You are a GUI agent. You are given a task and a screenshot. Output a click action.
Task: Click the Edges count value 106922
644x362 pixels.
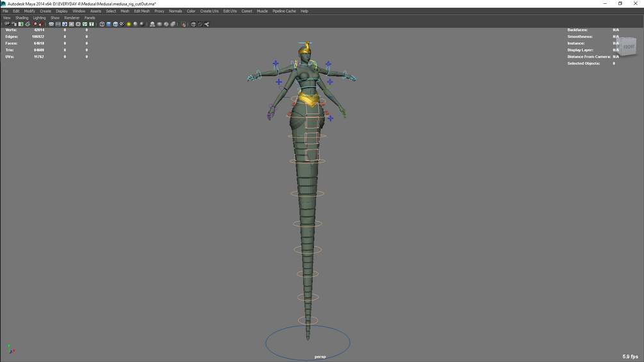click(x=38, y=37)
